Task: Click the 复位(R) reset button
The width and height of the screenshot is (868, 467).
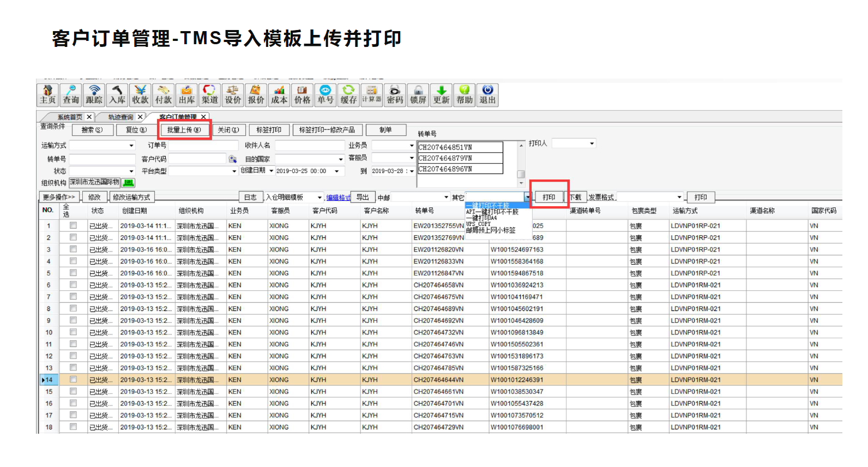Action: [136, 130]
